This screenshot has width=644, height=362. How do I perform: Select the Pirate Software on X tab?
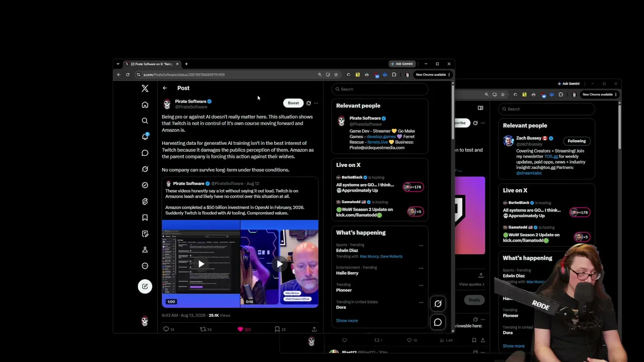[151, 64]
